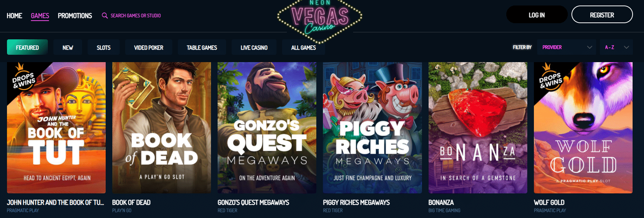
Task: Go to the Promotions menu item
Action: click(75, 15)
